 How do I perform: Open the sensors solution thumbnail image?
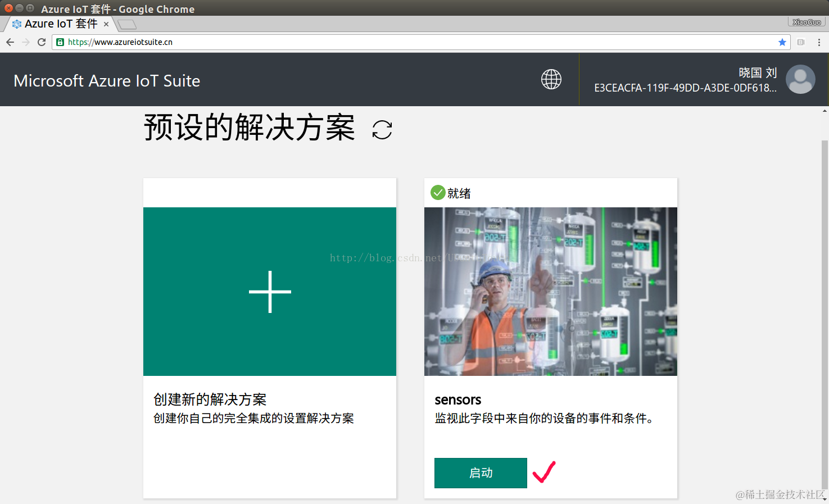point(551,292)
